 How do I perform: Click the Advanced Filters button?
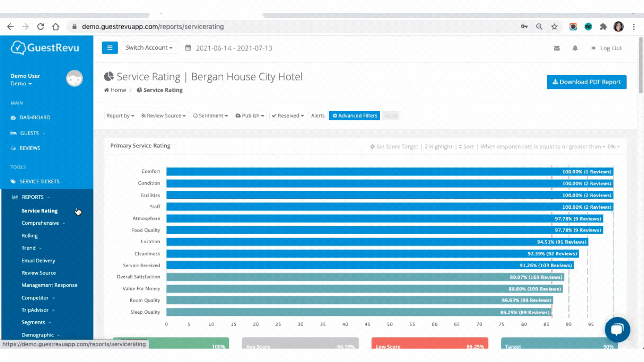(355, 116)
